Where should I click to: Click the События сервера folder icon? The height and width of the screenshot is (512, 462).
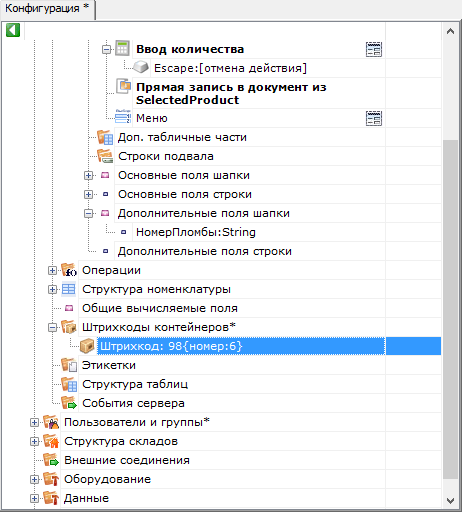[x=69, y=403]
